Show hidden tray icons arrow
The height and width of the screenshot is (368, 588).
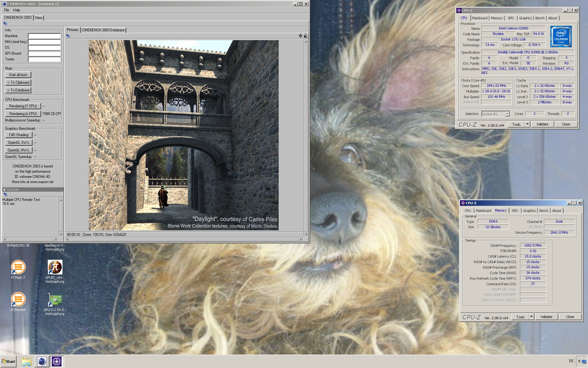(579, 361)
